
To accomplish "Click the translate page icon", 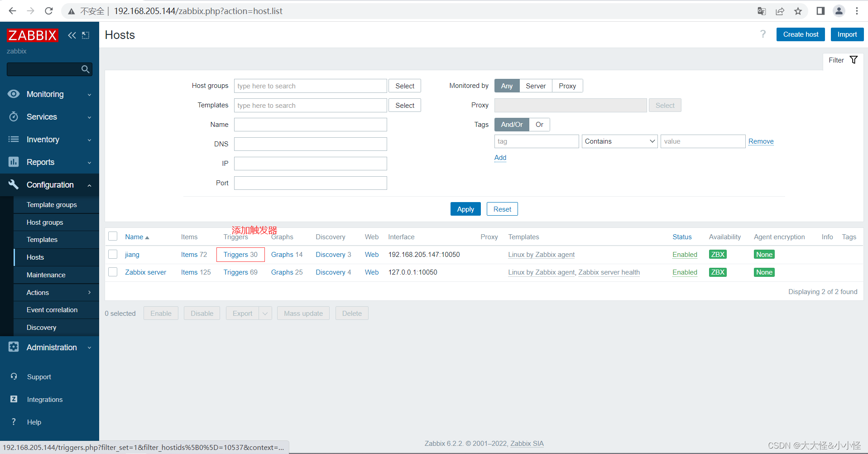I will click(762, 11).
